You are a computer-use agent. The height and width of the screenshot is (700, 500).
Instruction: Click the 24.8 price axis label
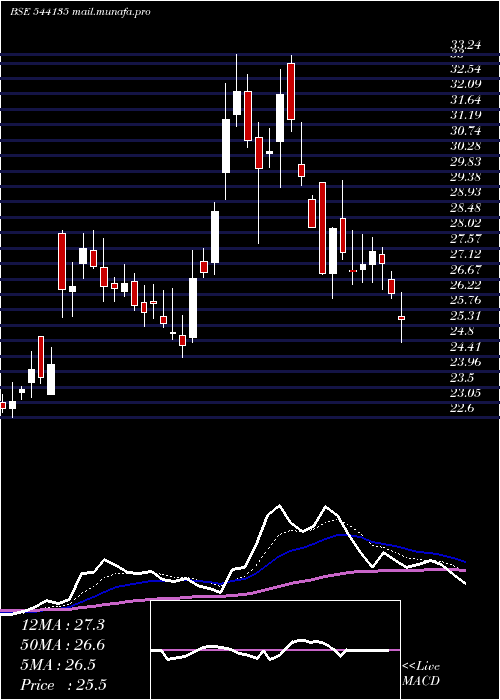tap(462, 331)
